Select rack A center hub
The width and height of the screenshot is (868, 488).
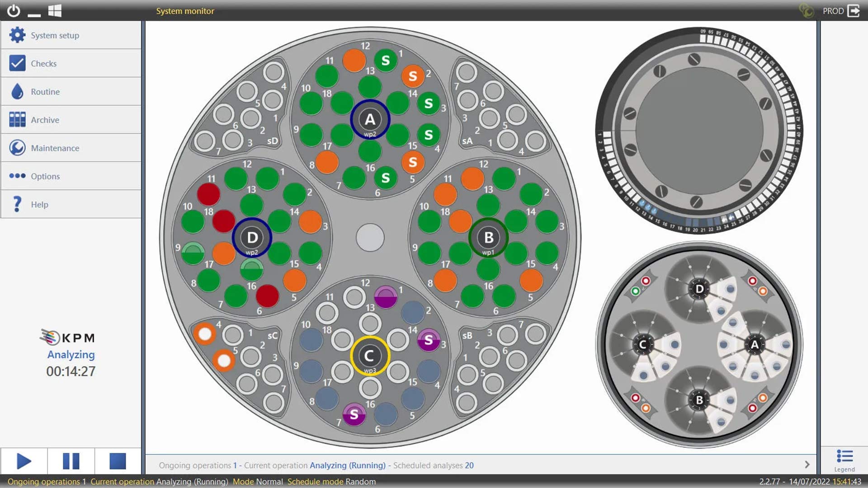click(x=370, y=120)
